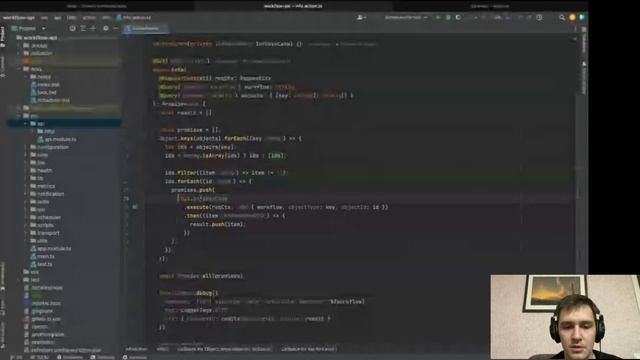Expand the configuration folder arrow
The height and width of the screenshot is (360, 640).
coord(26,147)
